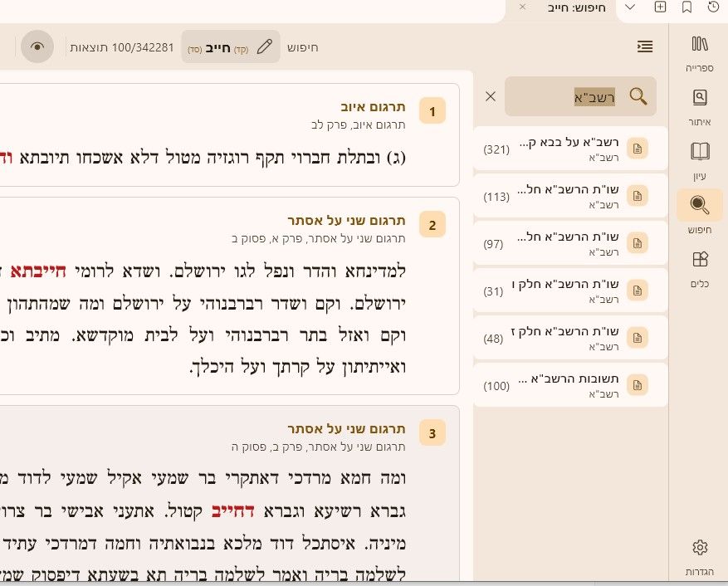Open the history clock icon
The image size is (728, 586).
pyautogui.click(x=713, y=7)
